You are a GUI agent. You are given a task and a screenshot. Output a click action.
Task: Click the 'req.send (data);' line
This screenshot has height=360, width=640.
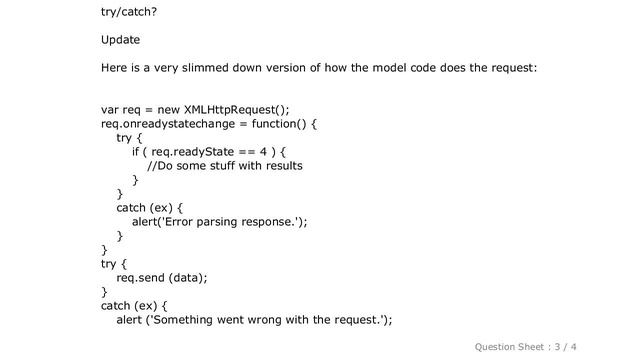(162, 278)
